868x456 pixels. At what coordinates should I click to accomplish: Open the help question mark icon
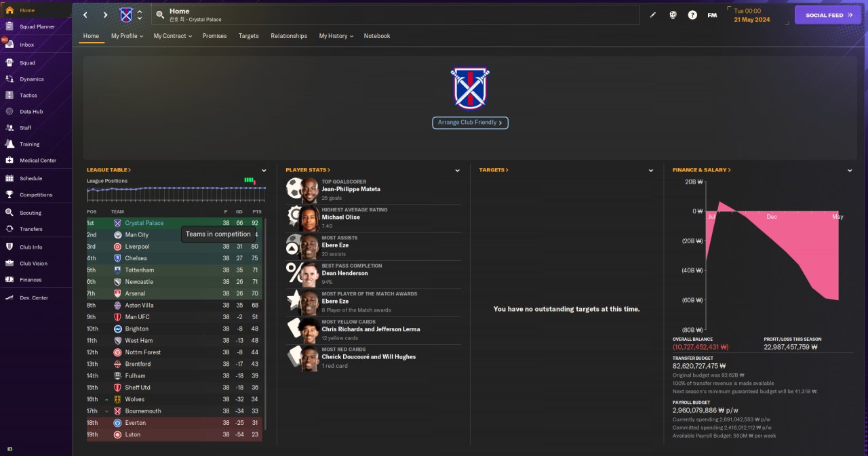pos(692,15)
